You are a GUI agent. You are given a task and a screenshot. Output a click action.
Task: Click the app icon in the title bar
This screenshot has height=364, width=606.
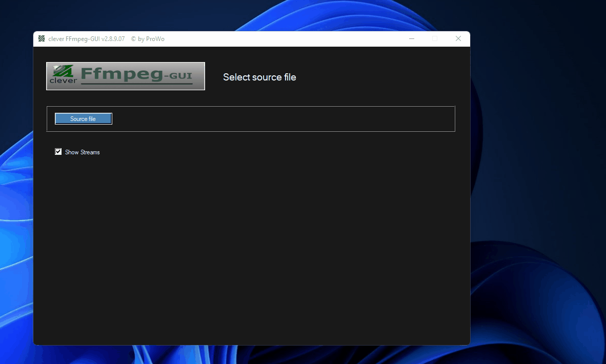(42, 38)
